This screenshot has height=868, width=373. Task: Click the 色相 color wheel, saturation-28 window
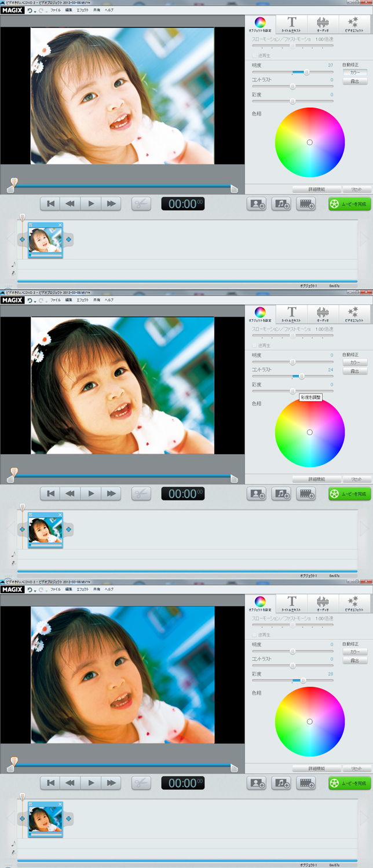coord(310,722)
